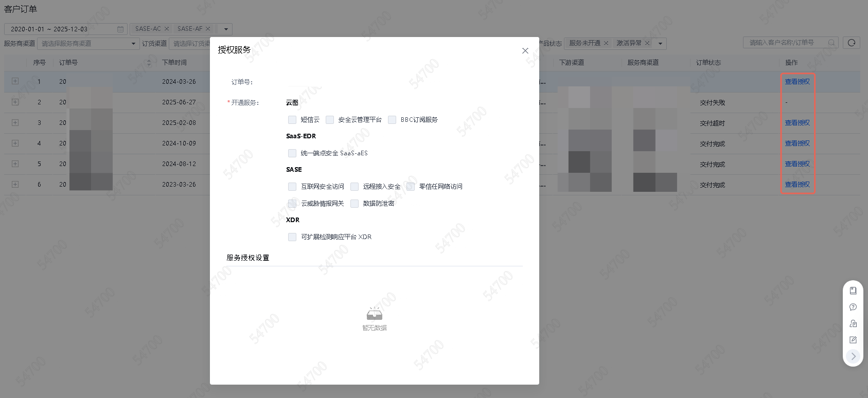The width and height of the screenshot is (868, 398).
Task: Tick the 互联网安全访问 checkbox
Action: coord(292,187)
